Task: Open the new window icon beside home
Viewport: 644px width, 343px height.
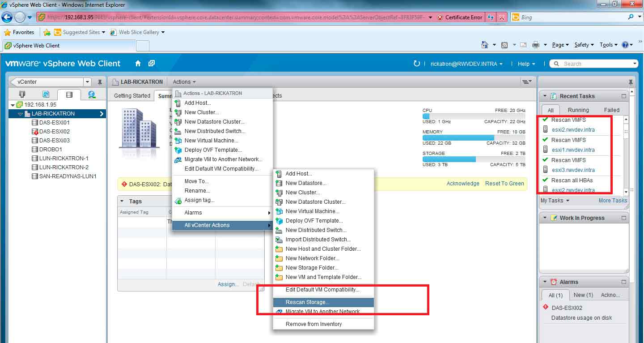Action: tap(152, 64)
